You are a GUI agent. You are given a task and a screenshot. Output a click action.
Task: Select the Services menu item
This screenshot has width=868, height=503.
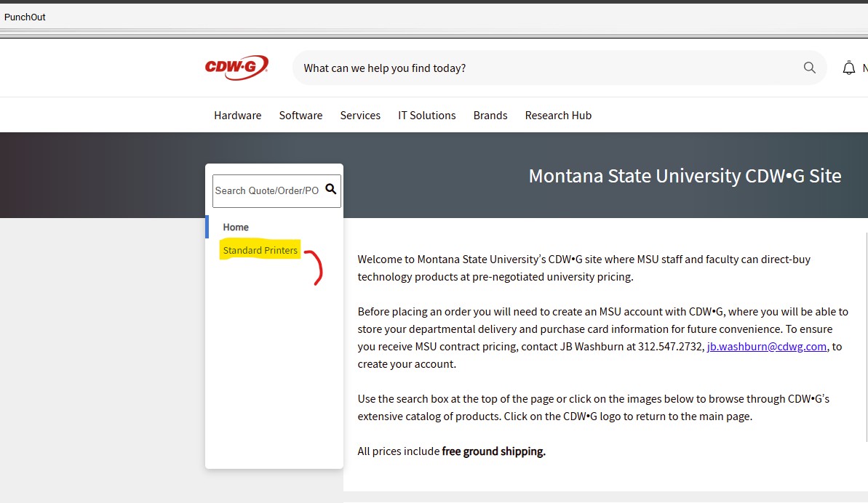(360, 115)
